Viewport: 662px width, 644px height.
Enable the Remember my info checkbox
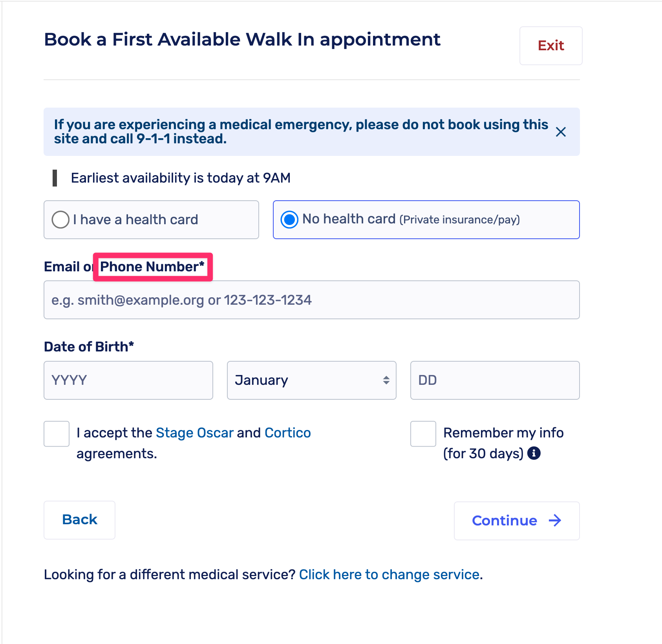[x=423, y=434]
